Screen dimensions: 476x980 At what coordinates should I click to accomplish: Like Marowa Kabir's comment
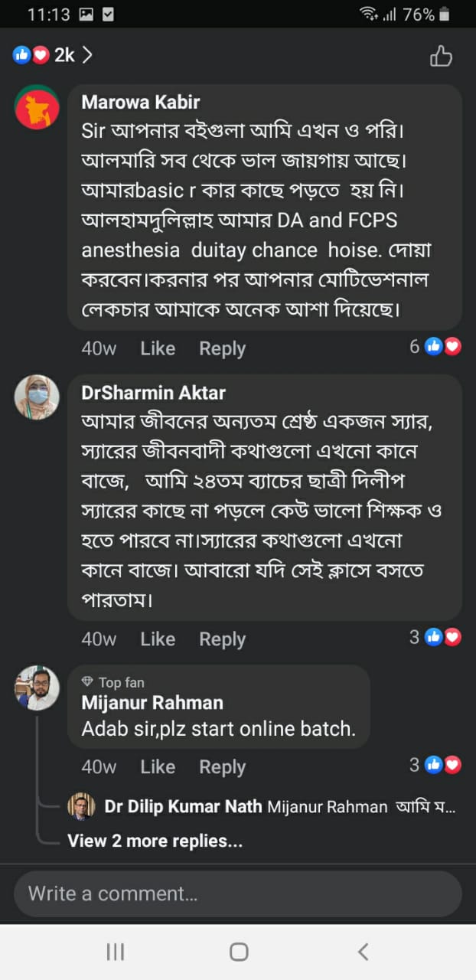point(158,348)
